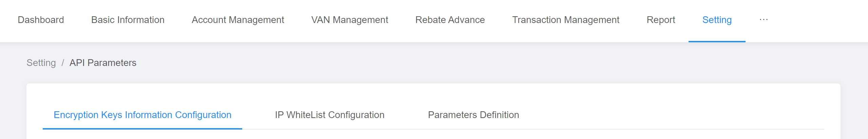Viewport: 868px width, 139px height.
Task: Switch to Encryption Keys Information Configuration tab
Action: pyautogui.click(x=142, y=115)
